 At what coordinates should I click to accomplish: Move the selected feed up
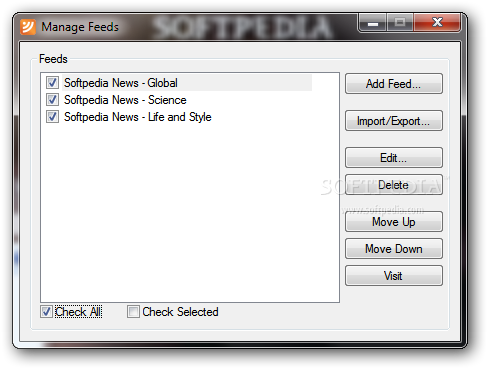[394, 222]
